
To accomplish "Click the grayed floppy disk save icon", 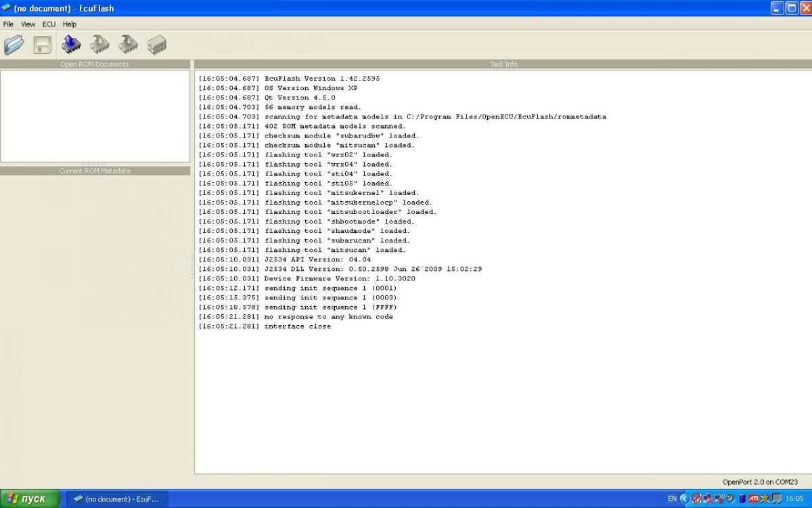I will point(43,45).
